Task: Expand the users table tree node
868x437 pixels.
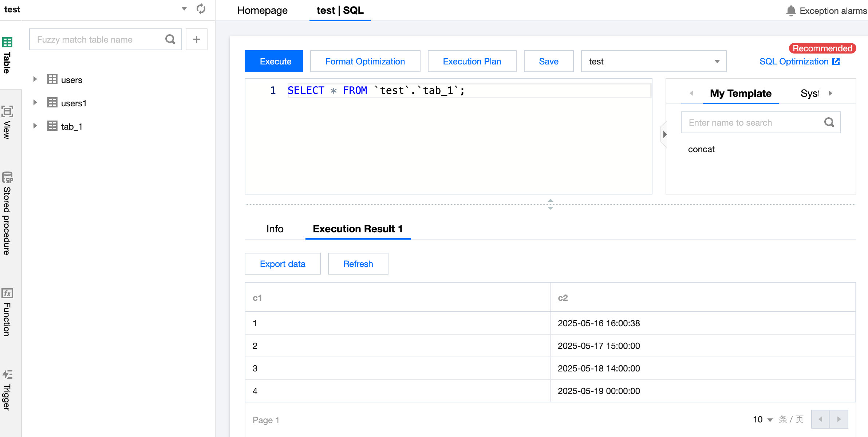Action: [x=35, y=79]
